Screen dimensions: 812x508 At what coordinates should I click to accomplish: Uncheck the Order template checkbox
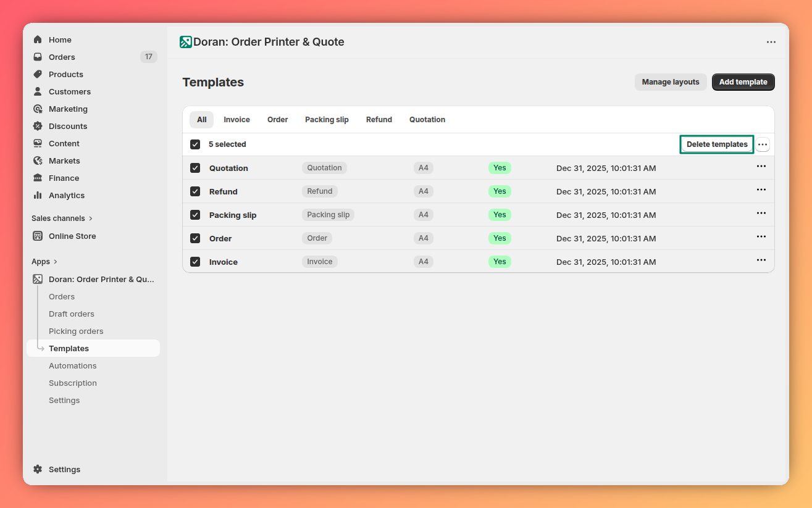click(195, 238)
